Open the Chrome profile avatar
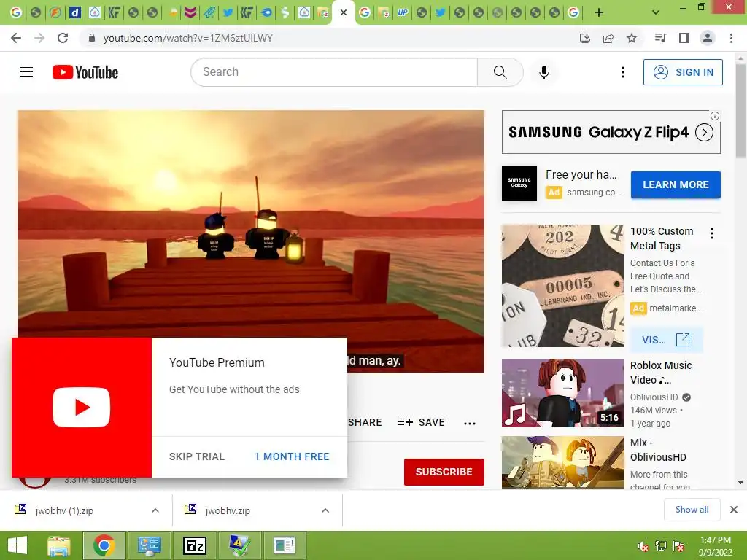 coord(708,38)
